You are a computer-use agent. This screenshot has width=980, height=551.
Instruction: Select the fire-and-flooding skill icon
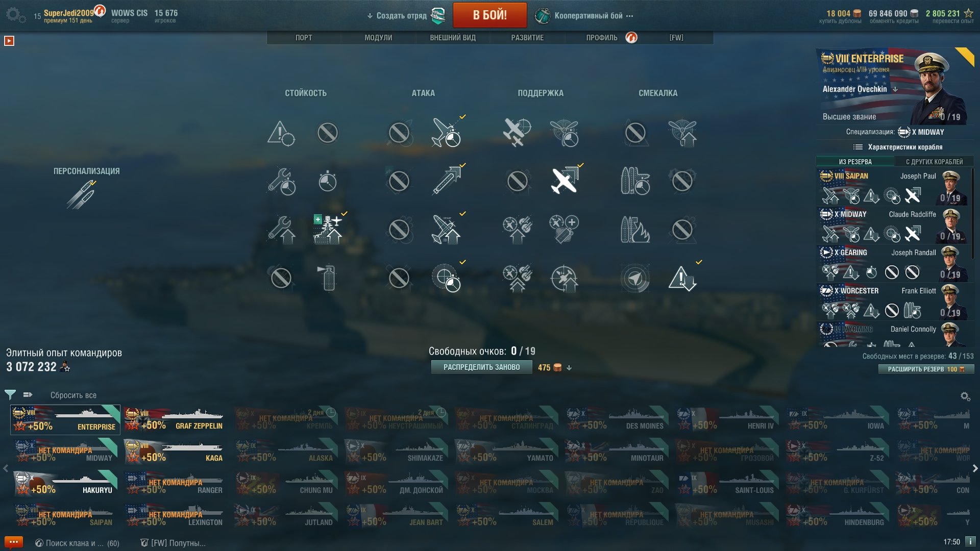pyautogui.click(x=635, y=229)
